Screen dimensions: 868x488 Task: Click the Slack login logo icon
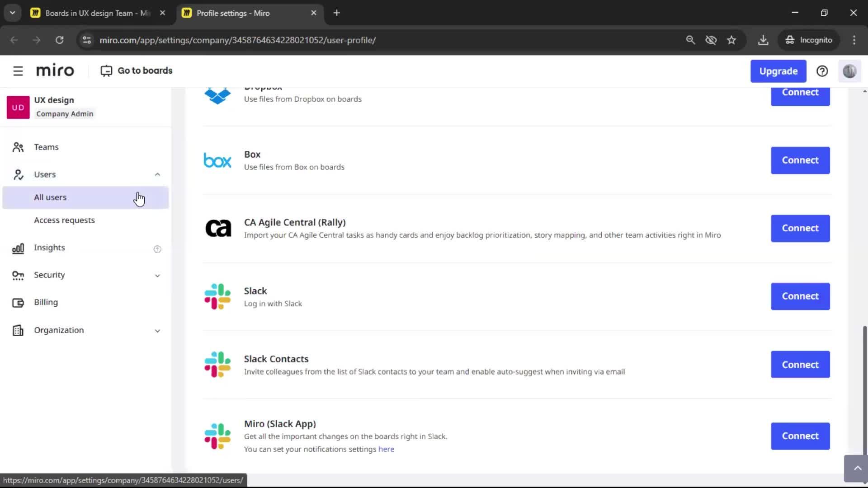click(x=217, y=296)
